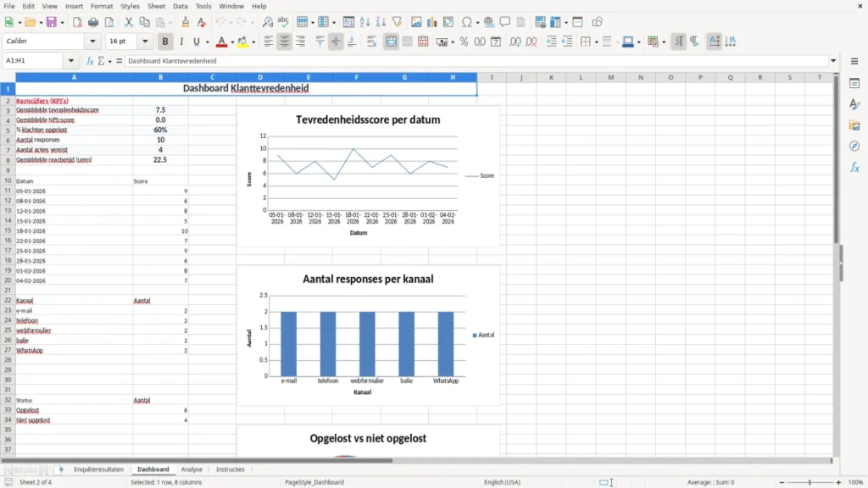Toggle Bold formatting
The image size is (868, 488).
(x=165, y=42)
